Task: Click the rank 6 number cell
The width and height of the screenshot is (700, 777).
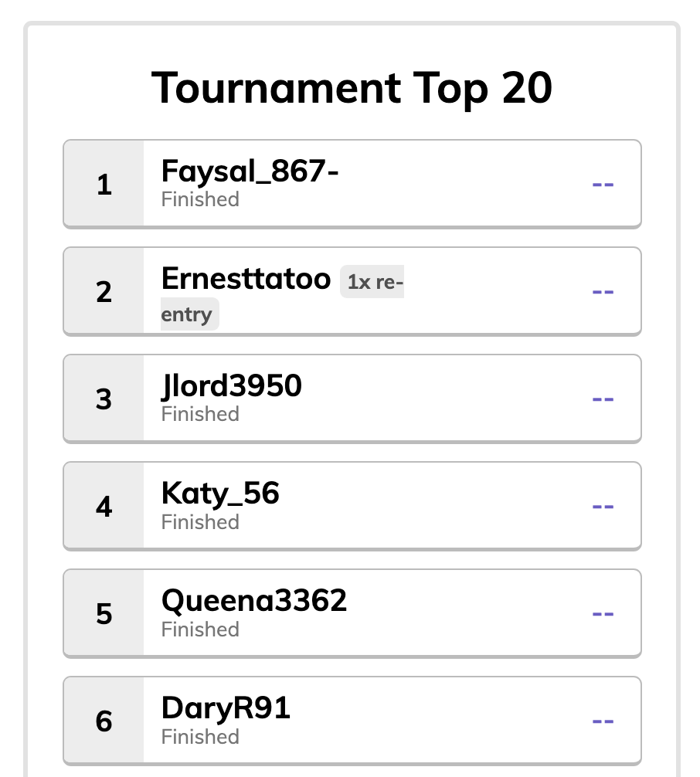Action: tap(104, 721)
